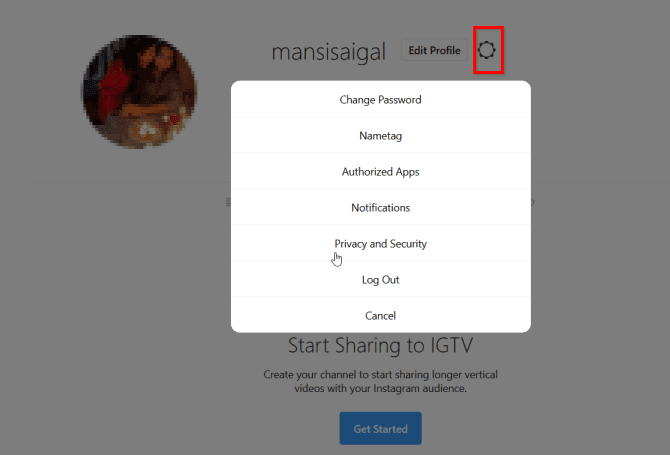Screen dimensions: 670x455
Task: Click the red-highlighted box around the gear
Action: (x=488, y=50)
